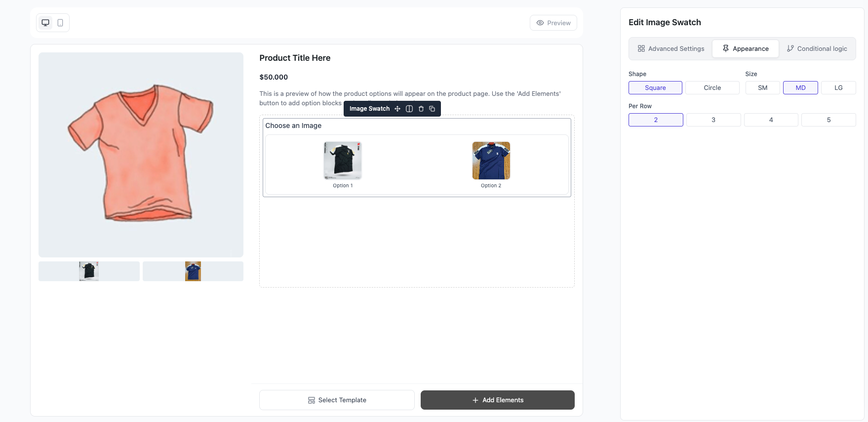Image resolution: width=868 pixels, height=422 pixels.
Task: Set 3 swatches per row
Action: (713, 120)
